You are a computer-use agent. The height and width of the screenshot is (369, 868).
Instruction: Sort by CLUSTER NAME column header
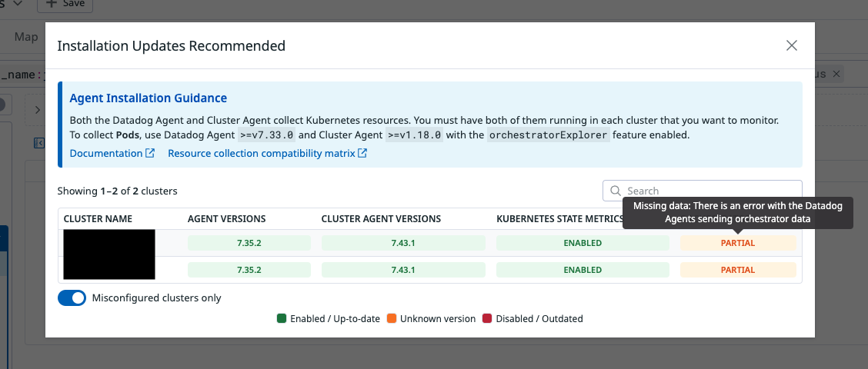[x=98, y=218]
